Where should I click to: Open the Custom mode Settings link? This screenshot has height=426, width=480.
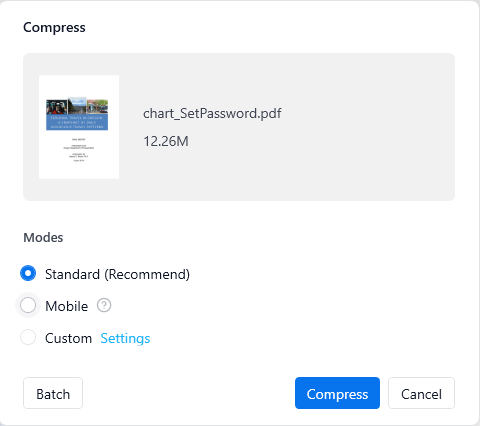pos(125,338)
